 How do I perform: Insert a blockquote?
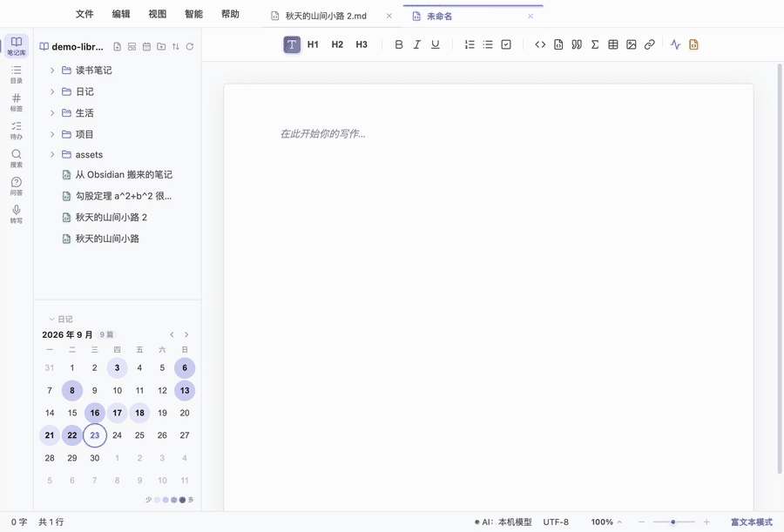577,44
